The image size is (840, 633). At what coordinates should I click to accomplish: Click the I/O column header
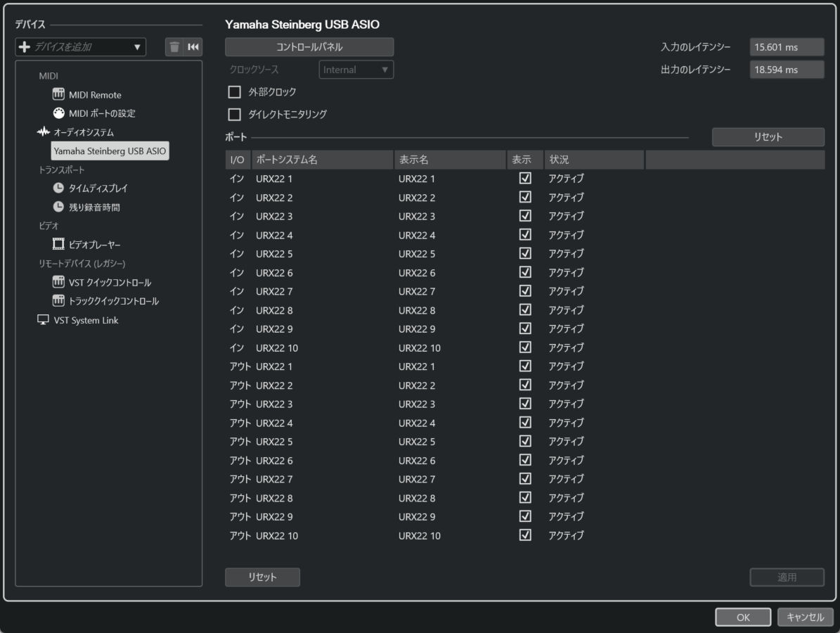click(238, 160)
